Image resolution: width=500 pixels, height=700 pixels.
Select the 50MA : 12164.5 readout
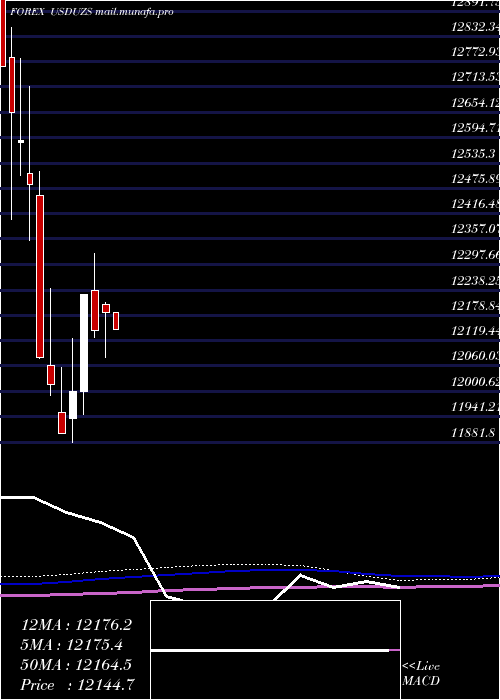76,665
